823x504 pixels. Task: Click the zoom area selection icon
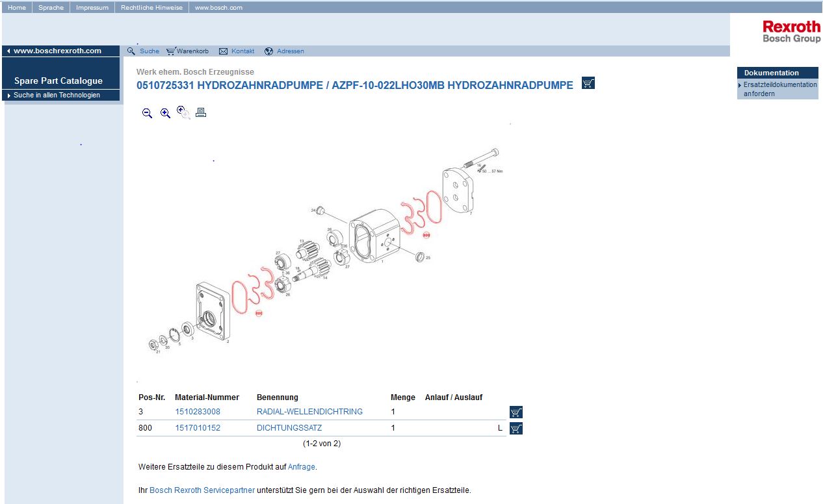pyautogui.click(x=183, y=112)
